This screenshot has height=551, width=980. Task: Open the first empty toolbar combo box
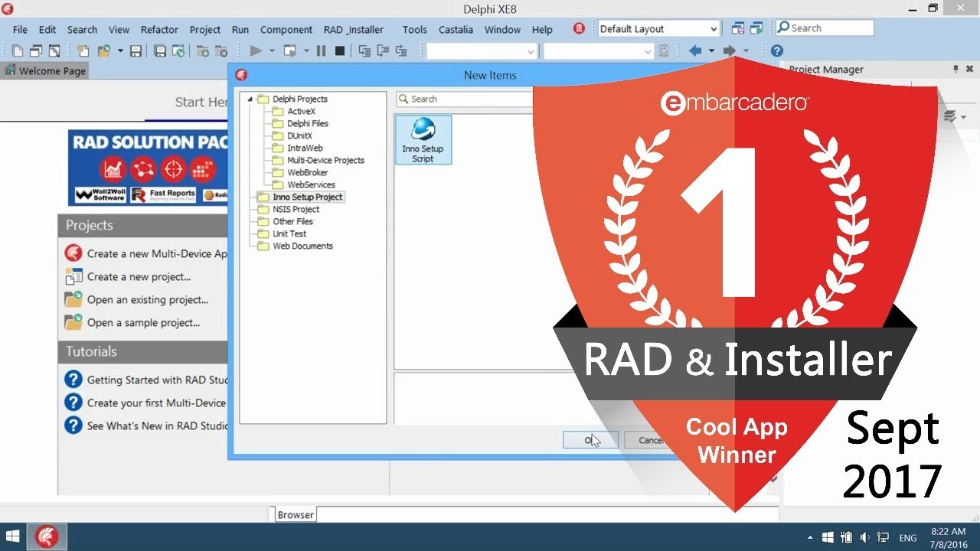click(x=482, y=51)
